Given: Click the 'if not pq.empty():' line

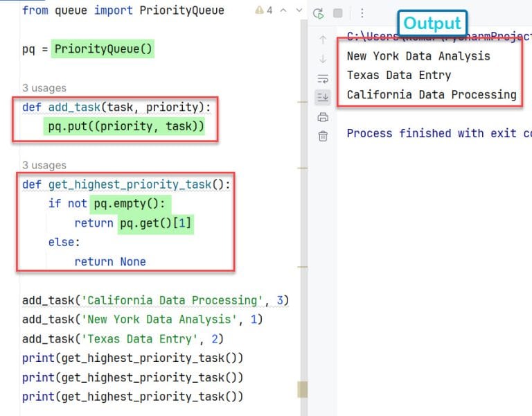Looking at the screenshot, I should tap(107, 204).
